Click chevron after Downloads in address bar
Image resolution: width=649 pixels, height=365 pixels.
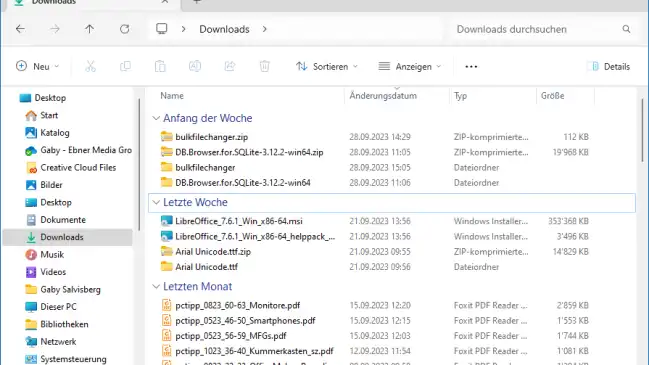coord(264,29)
